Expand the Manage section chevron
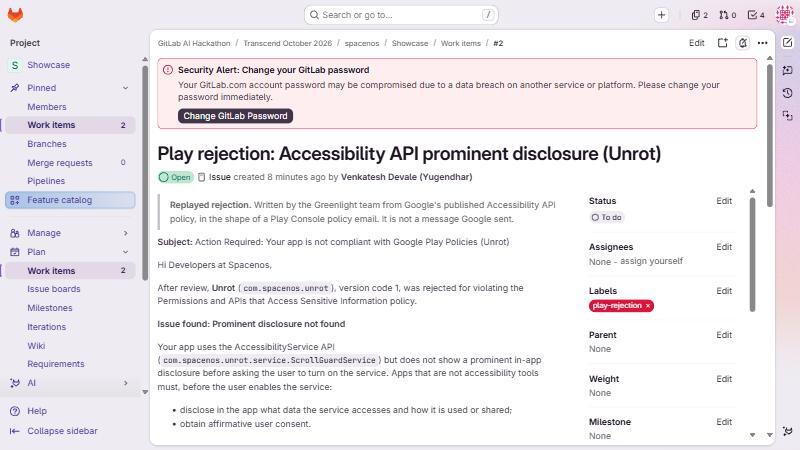The height and width of the screenshot is (450, 800). pyautogui.click(x=126, y=233)
